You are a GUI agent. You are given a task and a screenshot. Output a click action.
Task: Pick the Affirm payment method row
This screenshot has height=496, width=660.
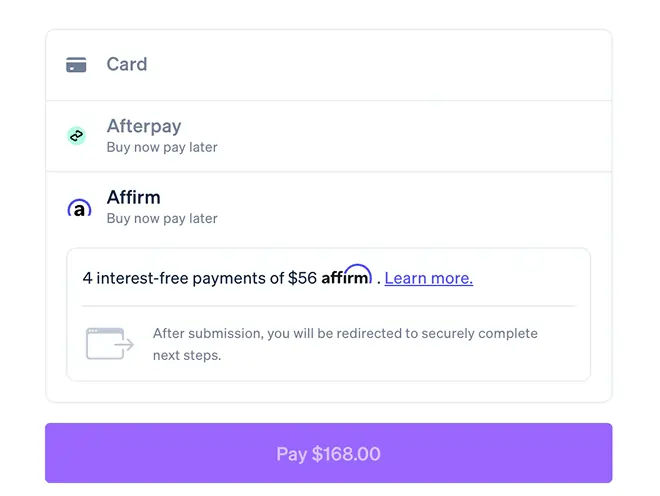(328, 207)
